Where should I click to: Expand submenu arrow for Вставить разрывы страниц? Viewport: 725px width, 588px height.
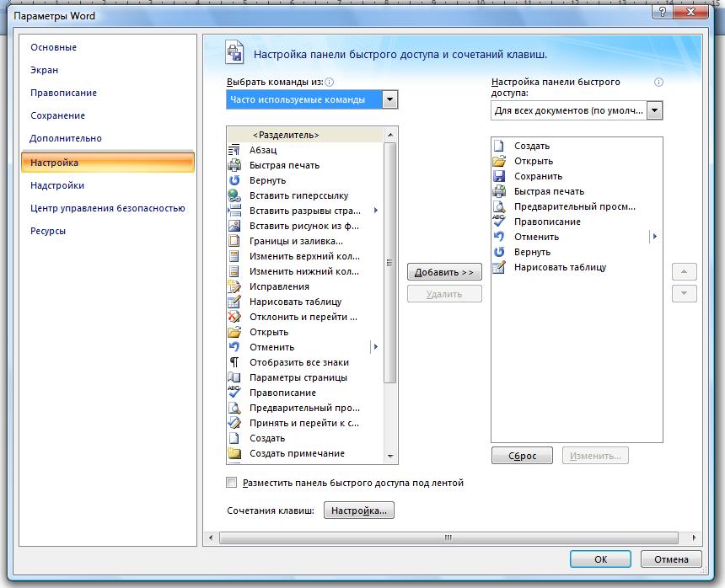tap(376, 211)
